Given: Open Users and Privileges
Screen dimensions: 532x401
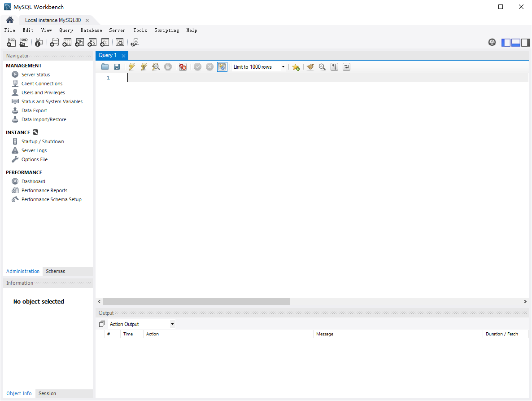Looking at the screenshot, I should pyautogui.click(x=43, y=93).
